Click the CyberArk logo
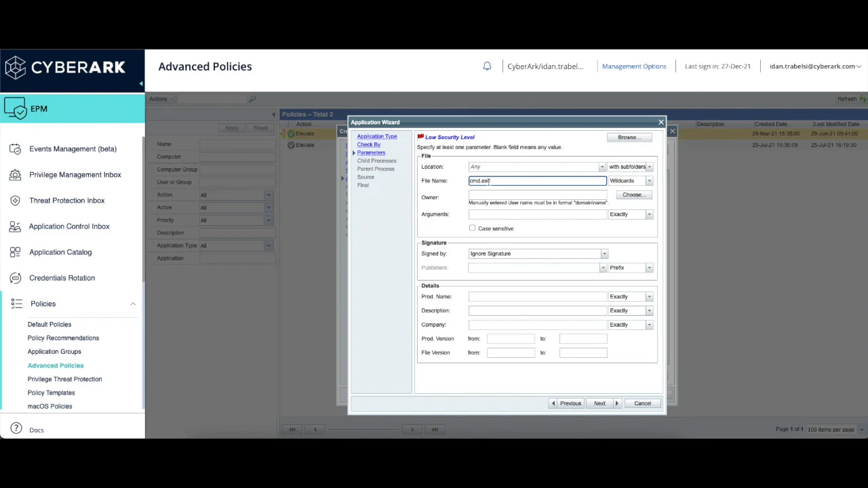This screenshot has width=868, height=488. tap(65, 67)
